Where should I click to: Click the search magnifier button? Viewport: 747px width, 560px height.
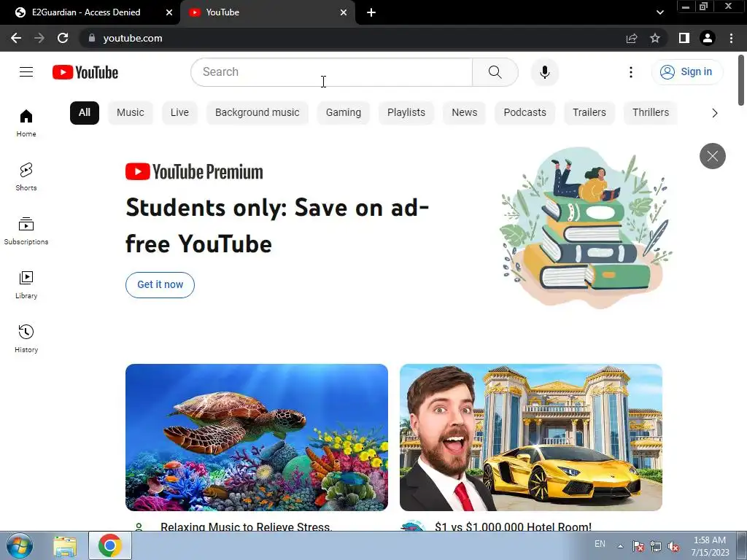[x=495, y=72]
